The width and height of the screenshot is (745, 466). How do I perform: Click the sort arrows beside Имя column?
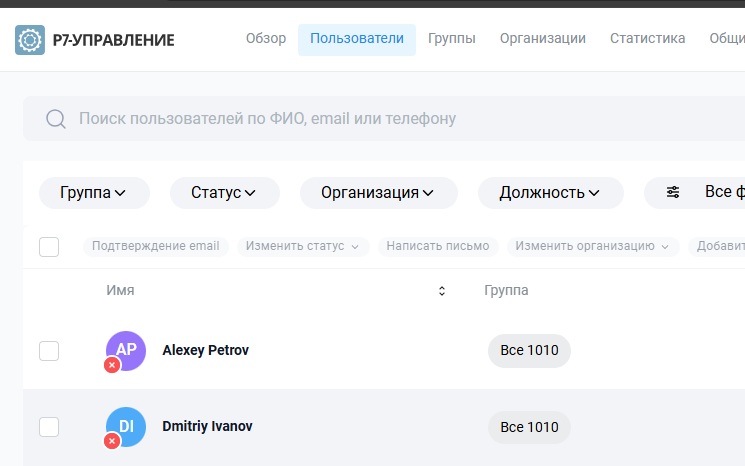point(441,291)
